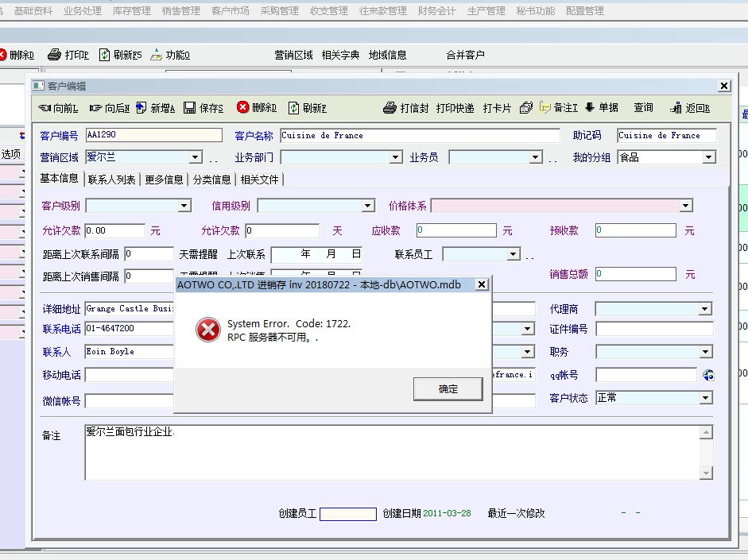Click the 向后 next record icon
Viewport: 748px width, 560px height.
point(96,108)
